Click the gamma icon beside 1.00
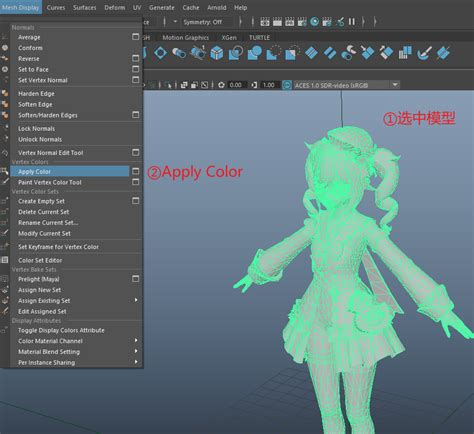Viewport: 474px width, 434px height. coord(254,85)
